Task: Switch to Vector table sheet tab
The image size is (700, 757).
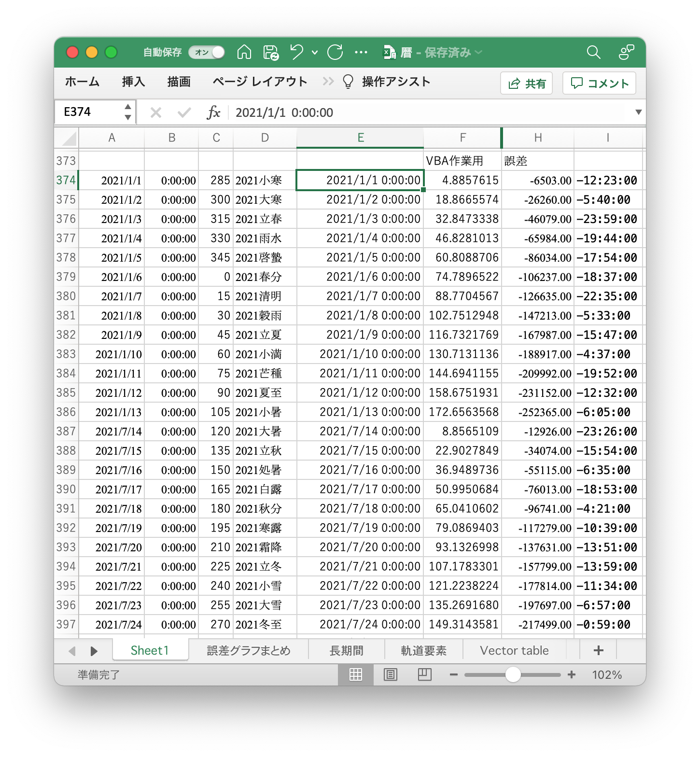Action: pyautogui.click(x=514, y=650)
